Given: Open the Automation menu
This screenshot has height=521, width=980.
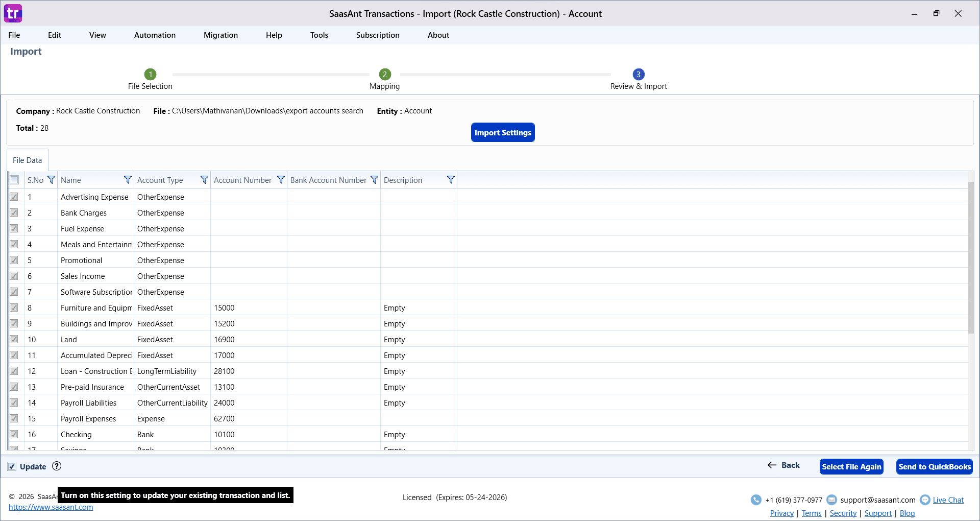Looking at the screenshot, I should tap(154, 35).
